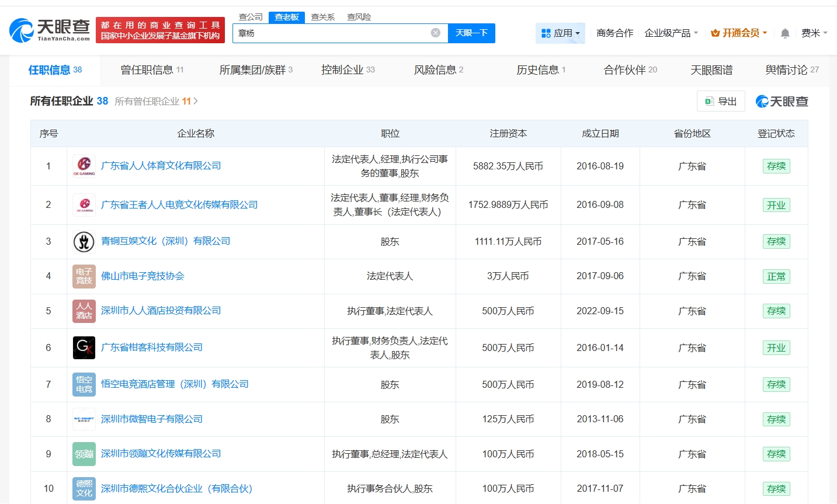Open the 曾任职信息 11 tab
This screenshot has height=504, width=837.
pos(152,70)
